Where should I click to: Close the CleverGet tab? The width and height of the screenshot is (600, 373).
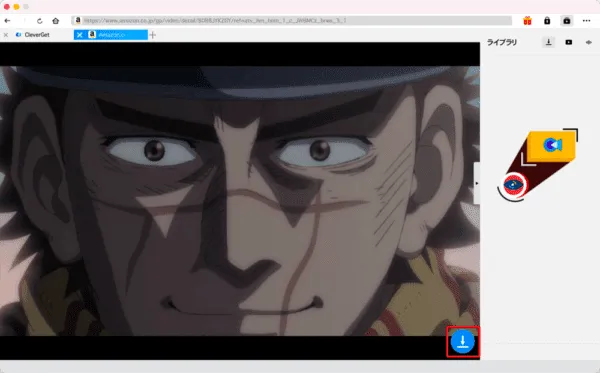6,35
